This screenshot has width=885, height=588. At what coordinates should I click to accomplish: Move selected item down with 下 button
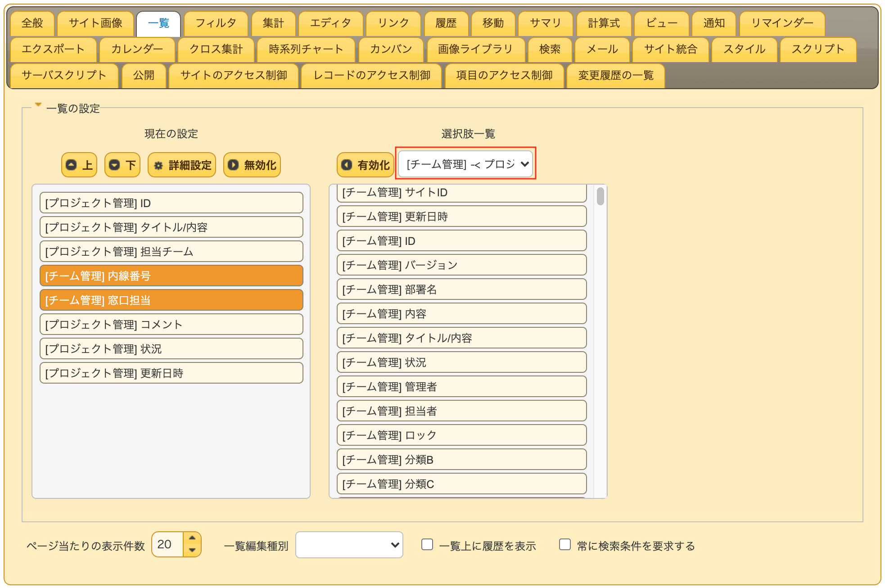122,165
